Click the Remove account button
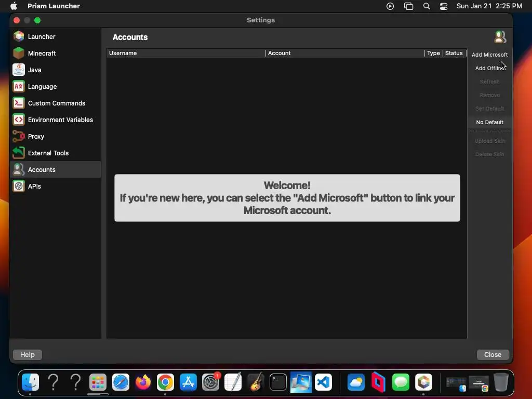The height and width of the screenshot is (399, 532). point(489,96)
